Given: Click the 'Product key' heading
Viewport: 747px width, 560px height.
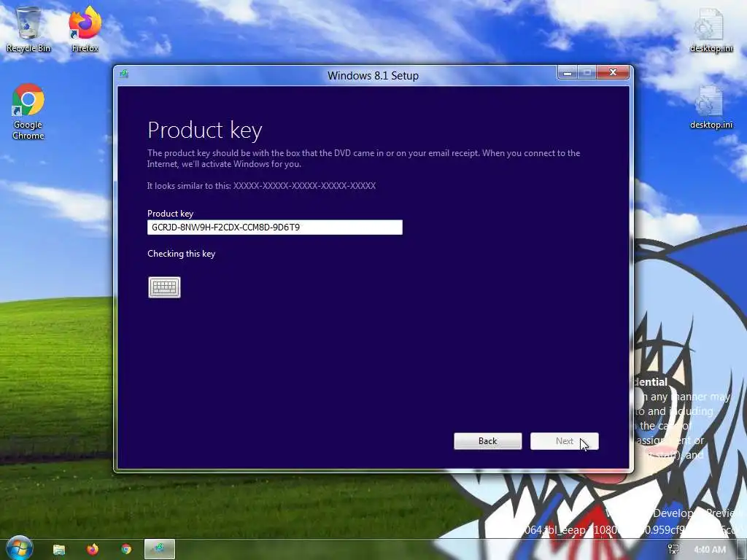Looking at the screenshot, I should (205, 130).
